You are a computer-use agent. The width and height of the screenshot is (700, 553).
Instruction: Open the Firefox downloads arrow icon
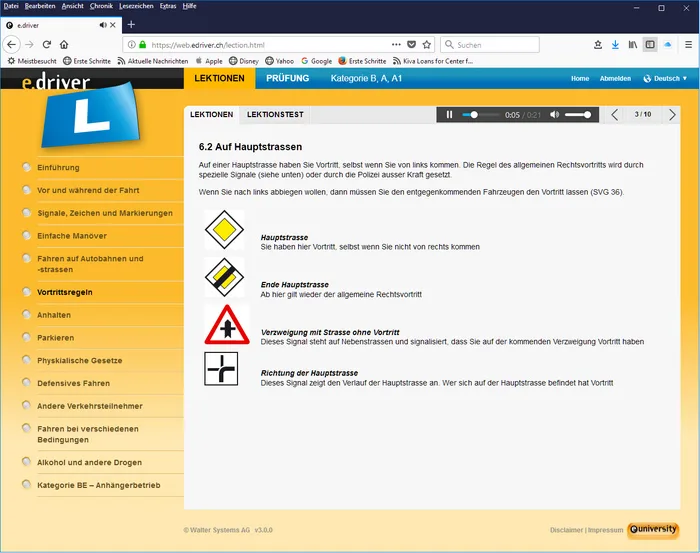[615, 44]
